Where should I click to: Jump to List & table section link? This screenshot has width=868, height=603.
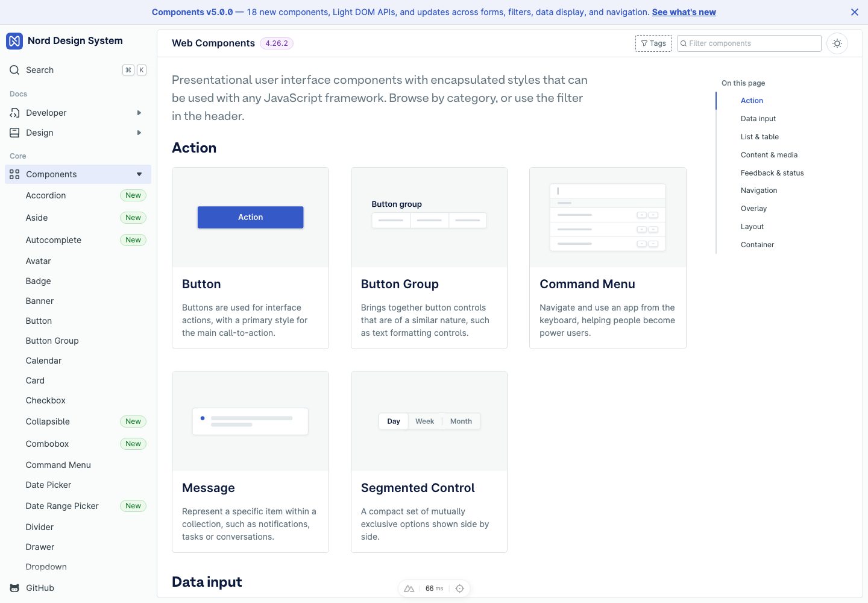point(759,137)
